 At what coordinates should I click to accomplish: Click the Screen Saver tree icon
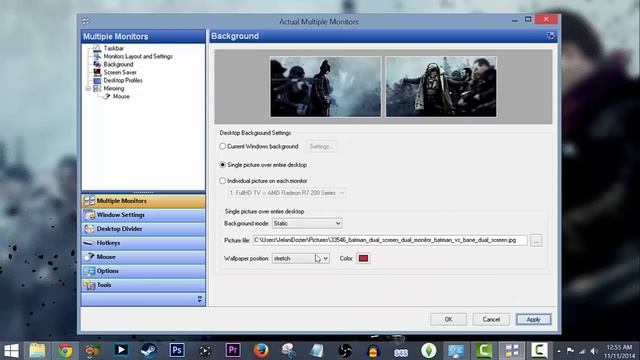(97, 72)
